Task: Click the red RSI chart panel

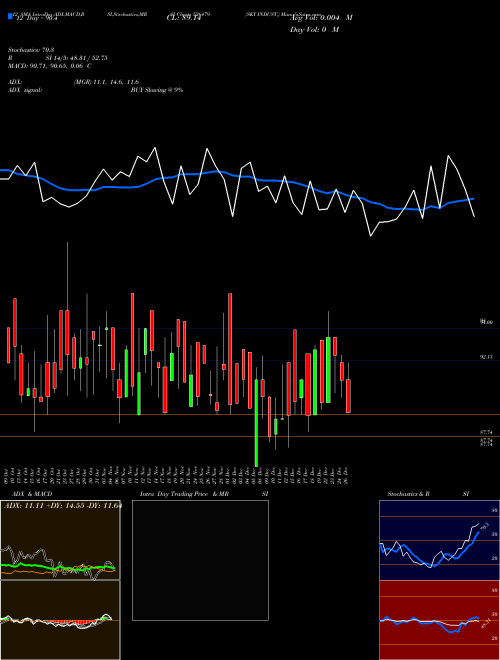Action: [439, 620]
